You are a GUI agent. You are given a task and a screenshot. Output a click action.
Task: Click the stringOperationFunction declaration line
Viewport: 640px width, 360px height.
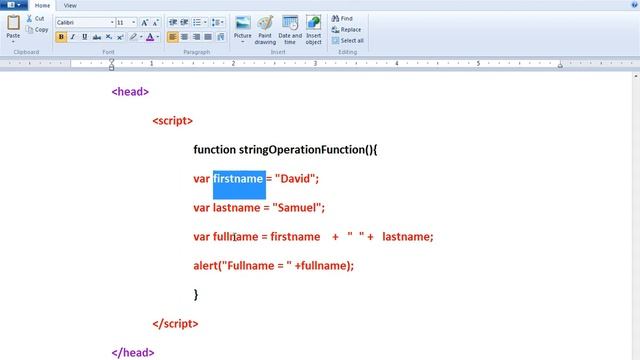click(x=285, y=150)
